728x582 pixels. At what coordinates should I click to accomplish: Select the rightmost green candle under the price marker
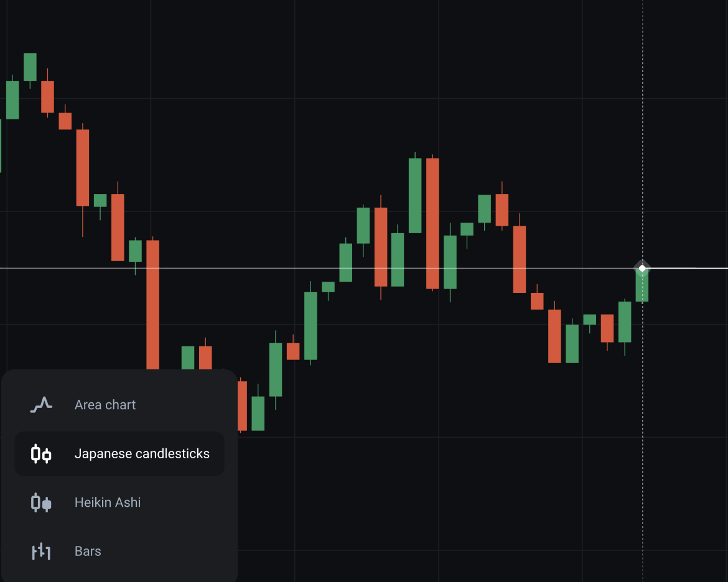tap(642, 286)
